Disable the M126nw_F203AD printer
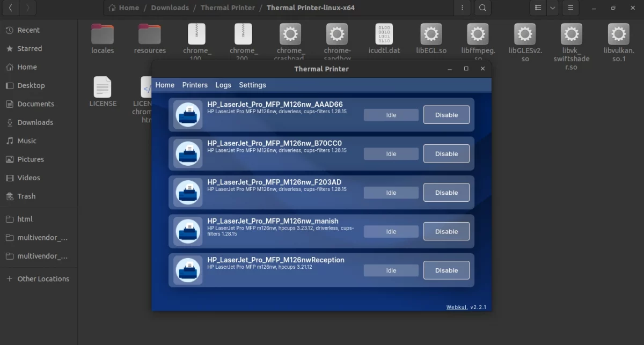 (447, 193)
